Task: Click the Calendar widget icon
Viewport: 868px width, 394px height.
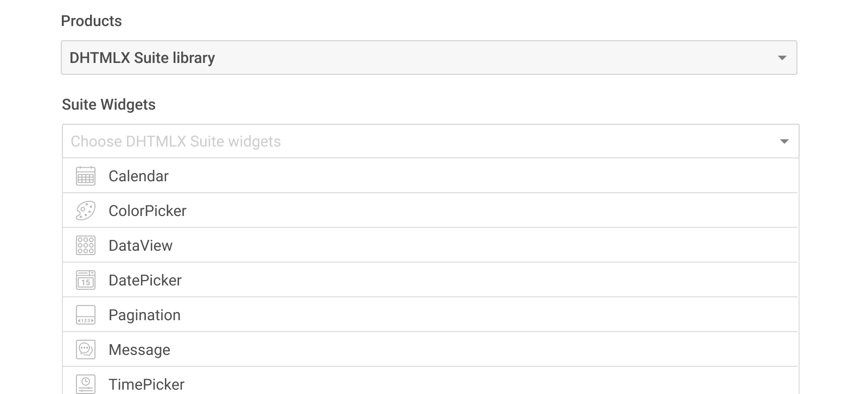Action: 86,176
